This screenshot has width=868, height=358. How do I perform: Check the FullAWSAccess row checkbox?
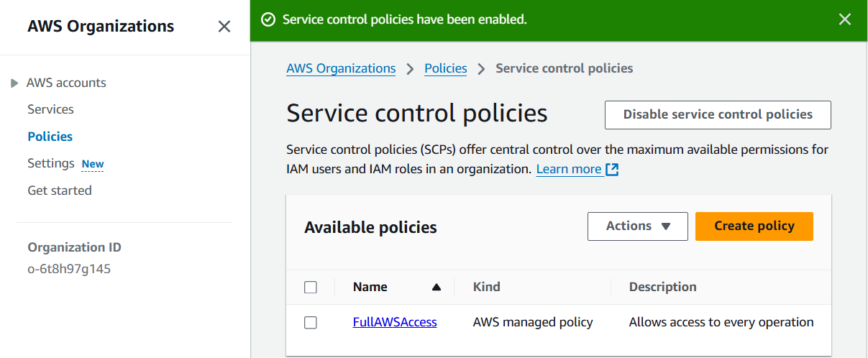pos(311,323)
